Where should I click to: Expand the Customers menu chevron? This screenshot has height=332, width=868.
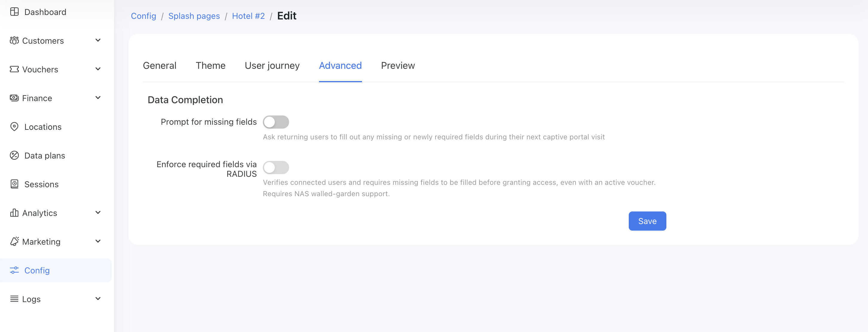(x=98, y=40)
